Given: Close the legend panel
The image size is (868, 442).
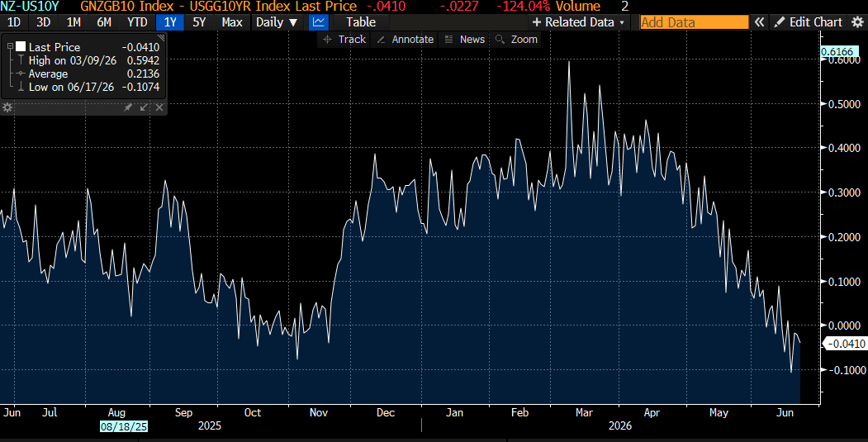Looking at the screenshot, I should coord(159,107).
